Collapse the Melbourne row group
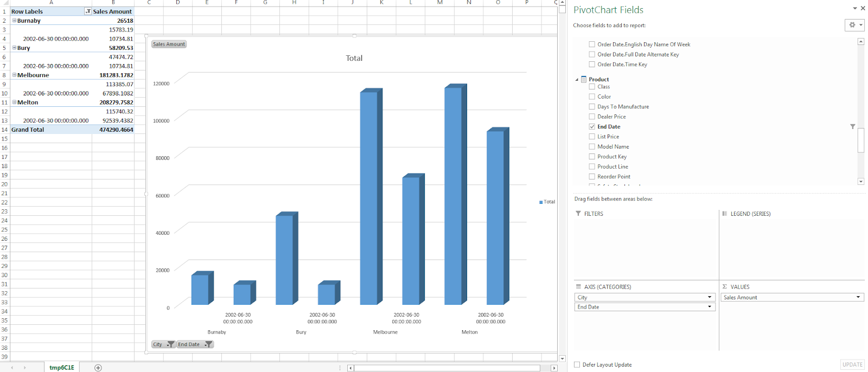This screenshot has width=868, height=372. click(14, 75)
